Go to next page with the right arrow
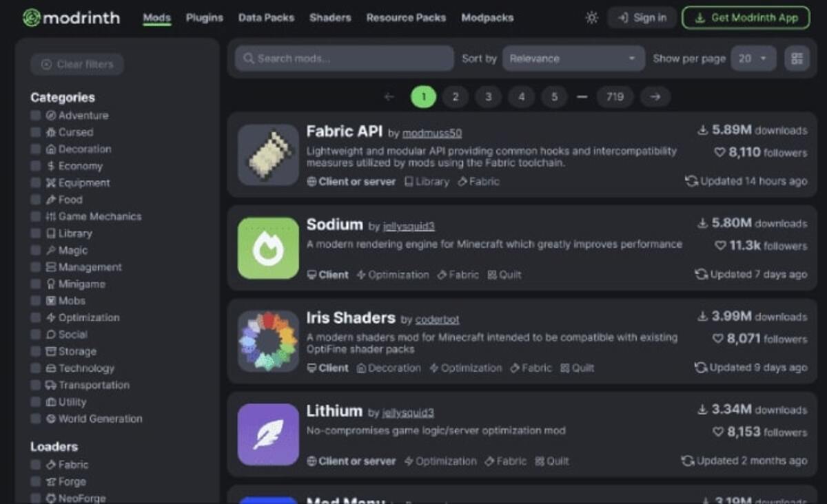 [x=655, y=97]
